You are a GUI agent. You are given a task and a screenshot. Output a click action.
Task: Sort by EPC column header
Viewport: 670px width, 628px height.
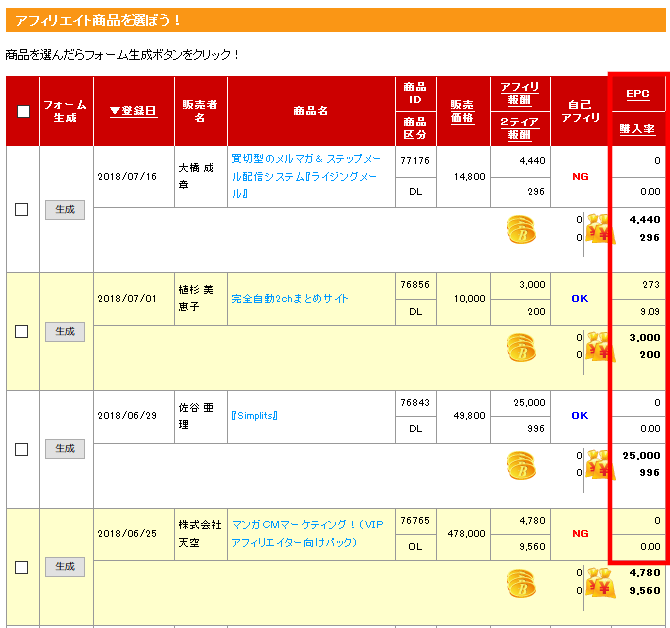click(x=638, y=94)
